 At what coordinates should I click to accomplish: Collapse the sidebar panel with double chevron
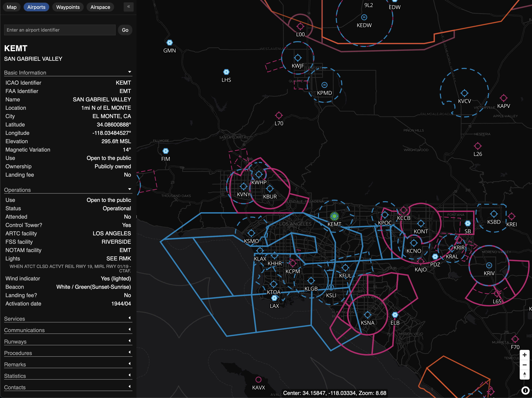pos(129,7)
